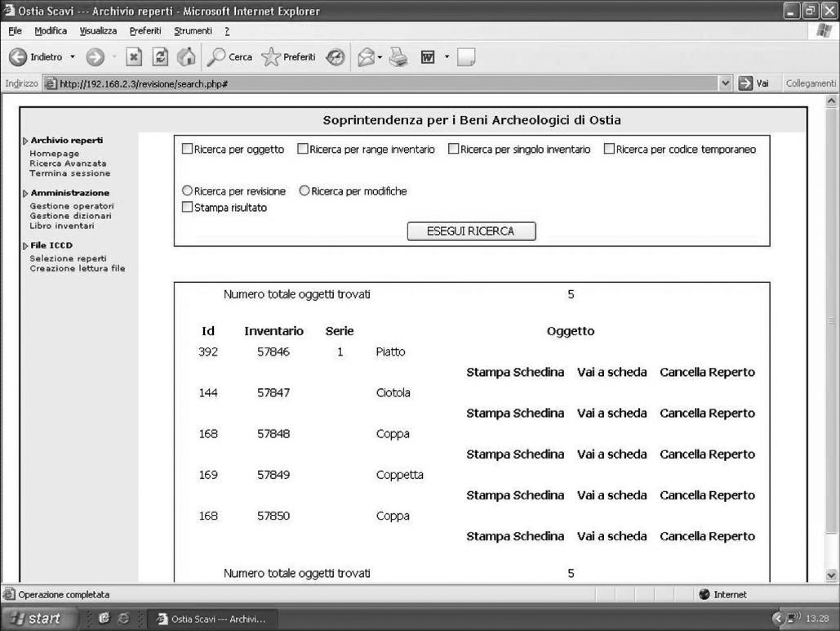Open address bar URL dropdown
840x631 pixels.
(725, 83)
